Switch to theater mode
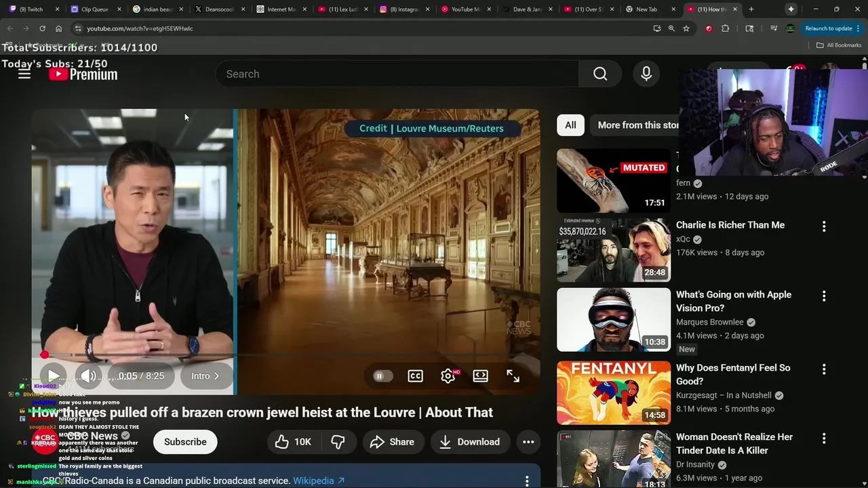Screen dimensions: 868x488 click(480, 376)
